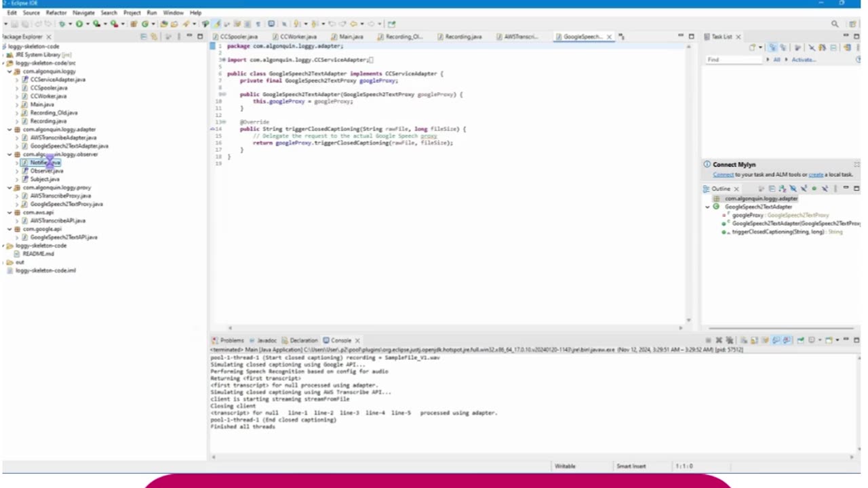Toggle Sort alphabetically in Outline view
Image resolution: width=868 pixels, height=488 pixels.
click(x=783, y=188)
